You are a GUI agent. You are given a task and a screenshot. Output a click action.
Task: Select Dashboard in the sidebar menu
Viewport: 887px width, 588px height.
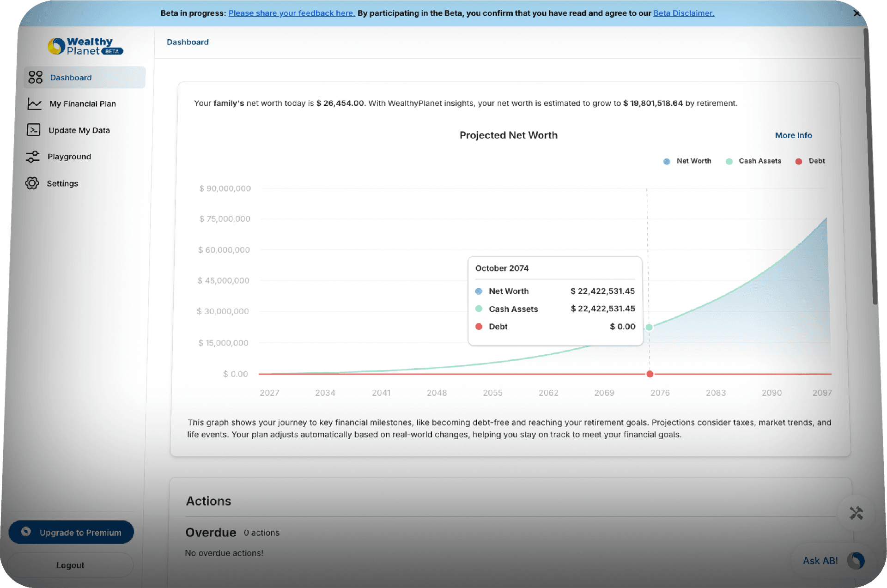coord(71,77)
